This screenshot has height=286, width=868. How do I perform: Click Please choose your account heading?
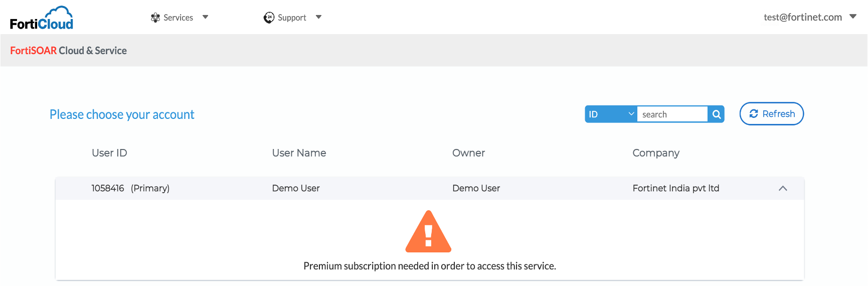tap(122, 115)
